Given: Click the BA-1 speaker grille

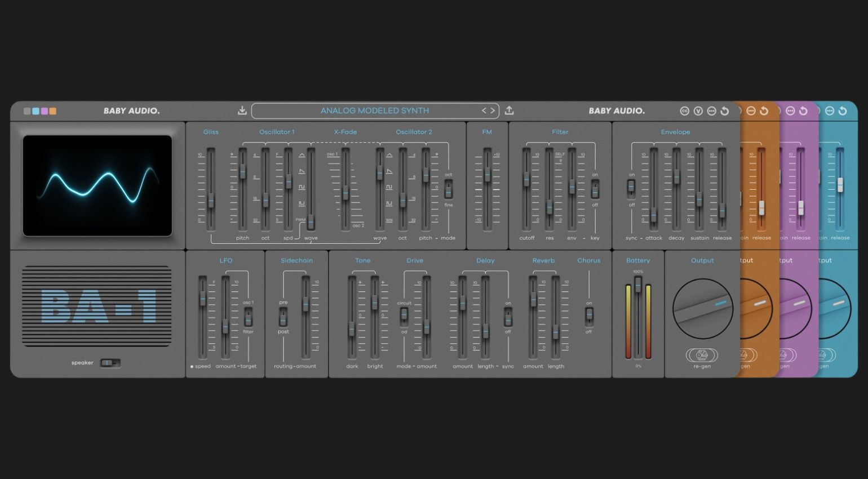Looking at the screenshot, I should pos(96,306).
